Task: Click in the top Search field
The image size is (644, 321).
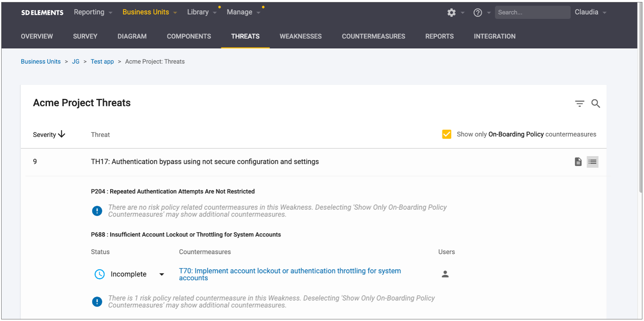Action: 532,12
